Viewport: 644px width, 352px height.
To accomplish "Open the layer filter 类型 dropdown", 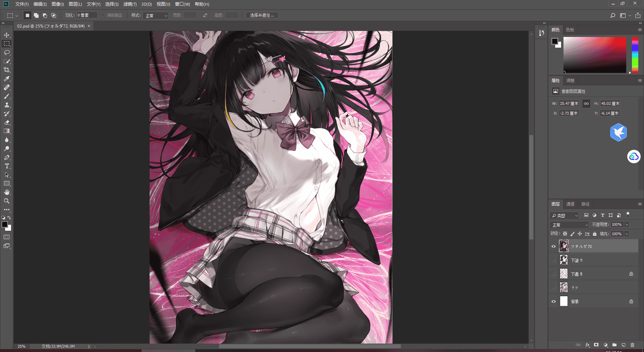I will 564,215.
